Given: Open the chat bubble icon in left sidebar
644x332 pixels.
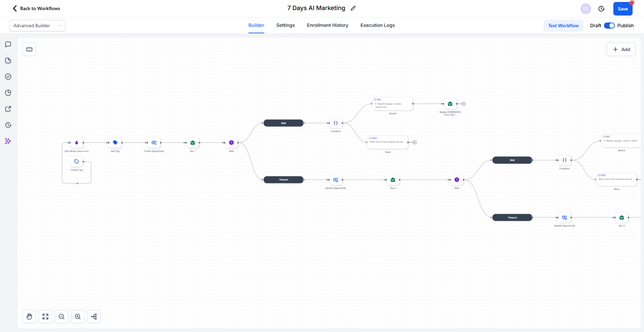Looking at the screenshot, I should [8, 44].
